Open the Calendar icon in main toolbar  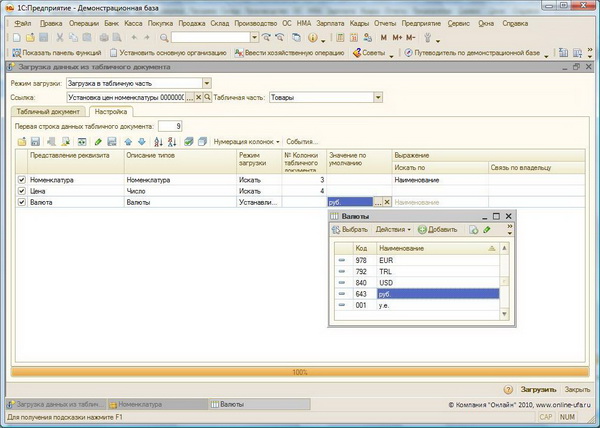354,37
